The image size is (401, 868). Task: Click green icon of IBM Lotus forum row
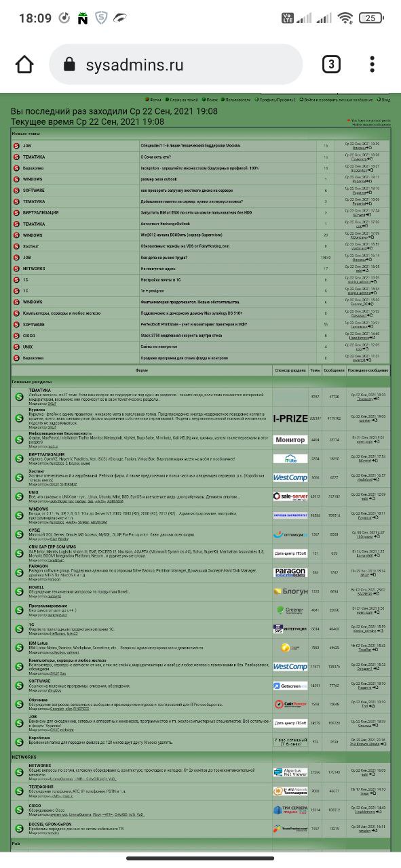(x=20, y=648)
